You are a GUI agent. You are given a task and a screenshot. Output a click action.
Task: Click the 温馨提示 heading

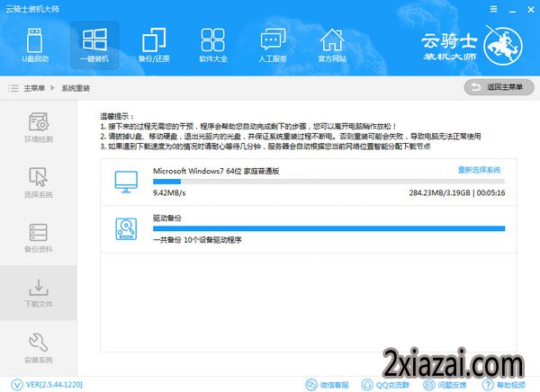(x=117, y=116)
